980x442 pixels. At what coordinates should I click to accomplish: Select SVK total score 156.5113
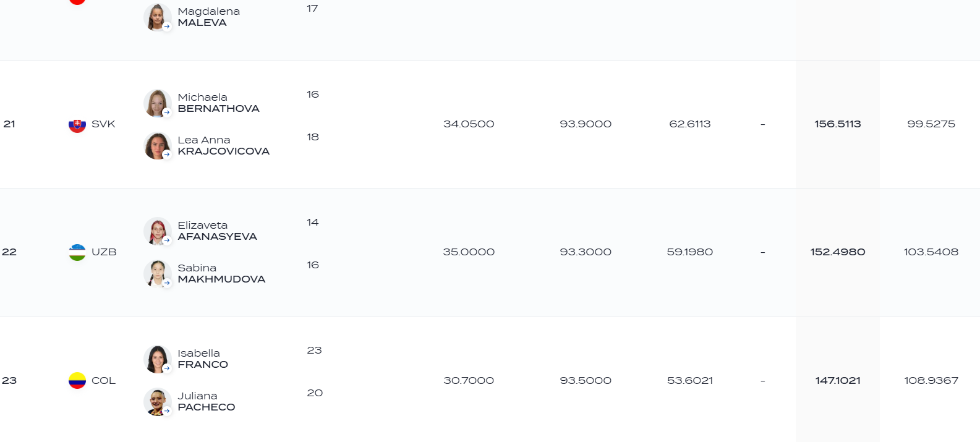[x=838, y=124]
